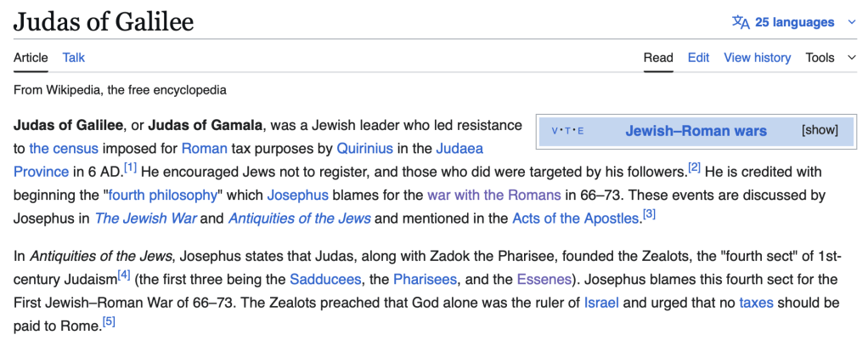Open the View history tab
The image size is (868, 346).
click(x=757, y=58)
